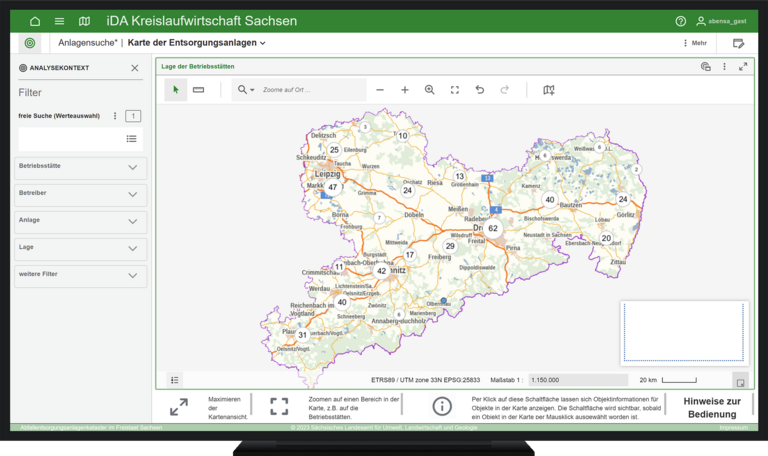768x456 pixels.
Task: Click the map zoom-out minus button
Action: coord(380,90)
